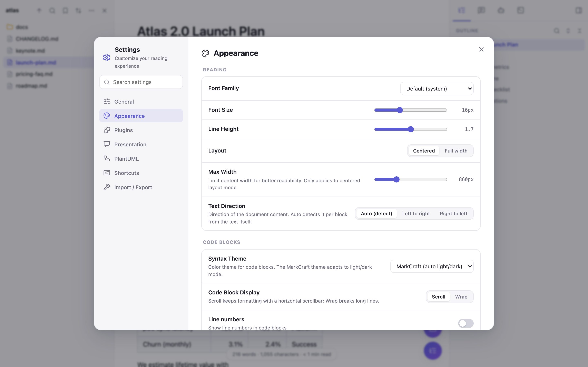The image size is (588, 367).
Task: Enable the Line numbers toggle
Action: coord(465,323)
